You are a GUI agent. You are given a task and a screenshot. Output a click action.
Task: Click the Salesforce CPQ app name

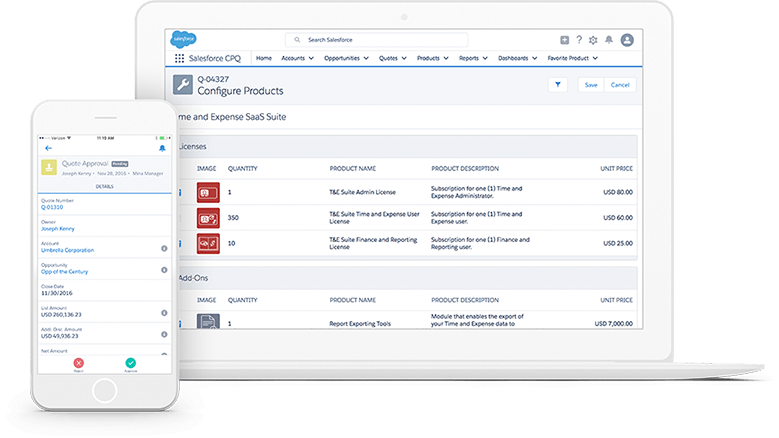coord(215,59)
